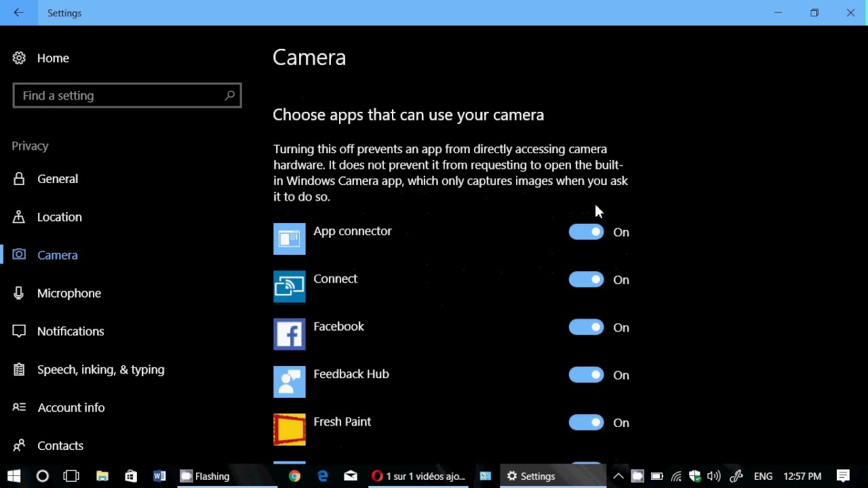Viewport: 868px width, 488px height.
Task: Switch to the Opera "1 sur 1 vidéos" window
Action: click(418, 476)
